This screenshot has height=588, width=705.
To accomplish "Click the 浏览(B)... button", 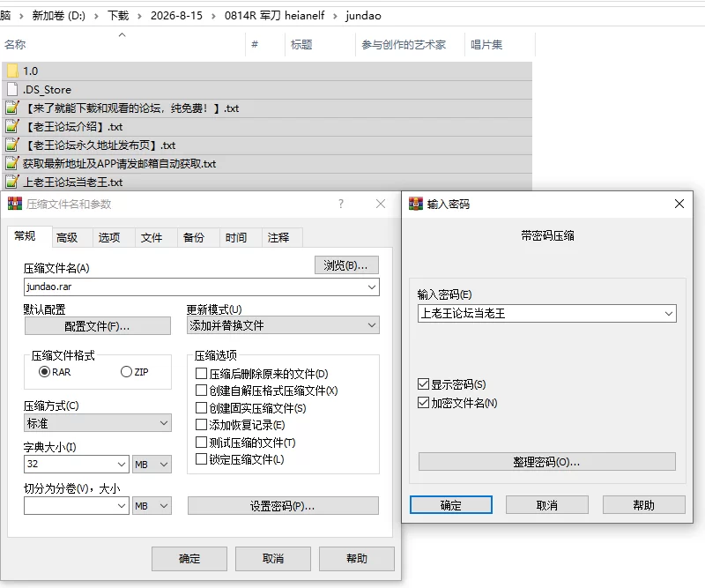I will 346,265.
